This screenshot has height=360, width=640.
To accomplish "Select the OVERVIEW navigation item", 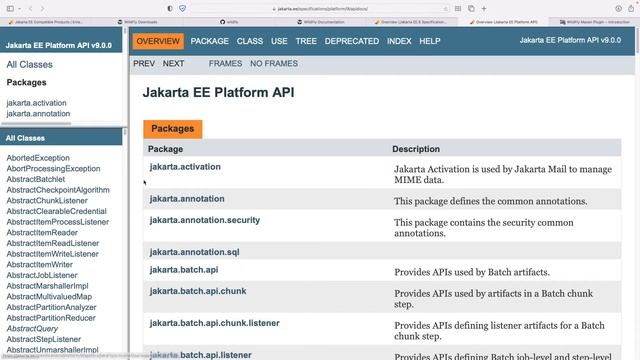I will point(158,41).
